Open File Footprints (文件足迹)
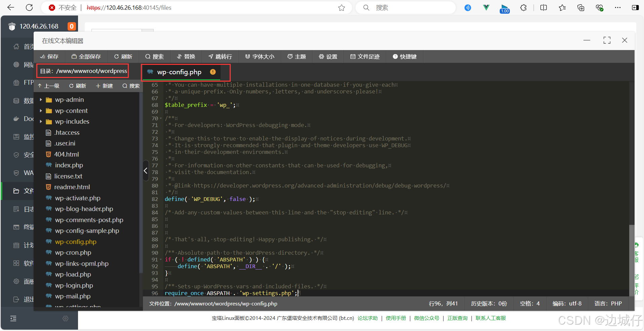This screenshot has height=331, width=644. point(365,56)
